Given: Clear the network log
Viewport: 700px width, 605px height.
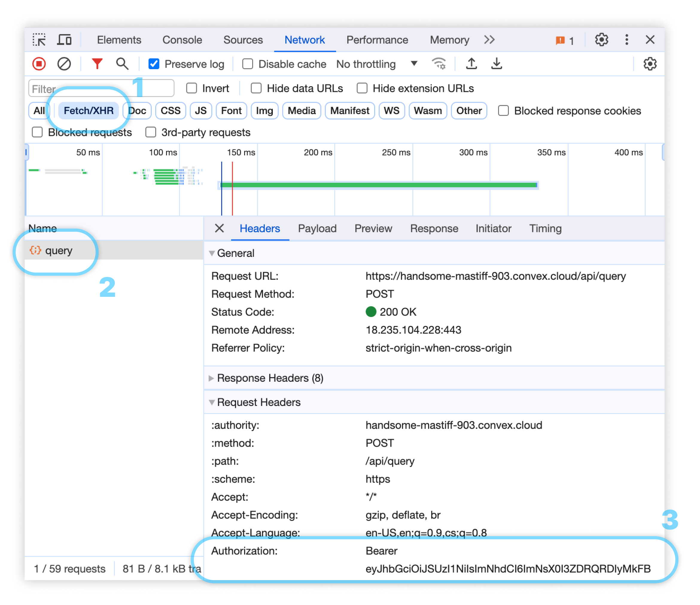Looking at the screenshot, I should 64,63.
